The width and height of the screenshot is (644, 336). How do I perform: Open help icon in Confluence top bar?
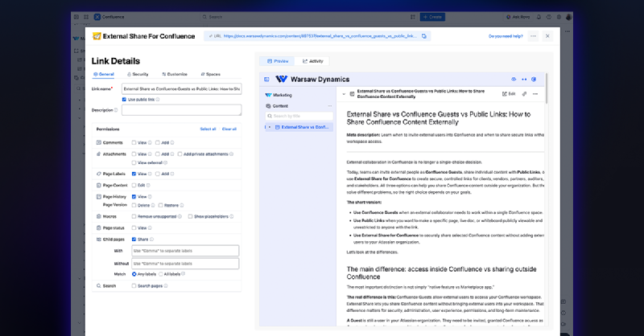click(x=549, y=17)
